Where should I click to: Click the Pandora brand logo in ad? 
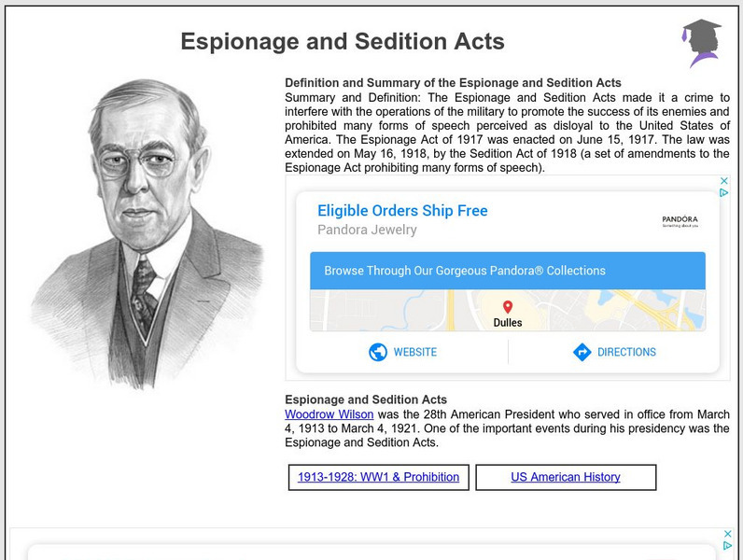(x=680, y=221)
